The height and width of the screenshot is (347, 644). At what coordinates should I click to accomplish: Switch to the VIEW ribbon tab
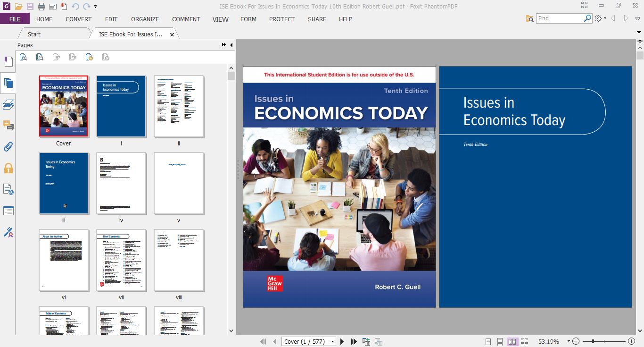pos(220,19)
